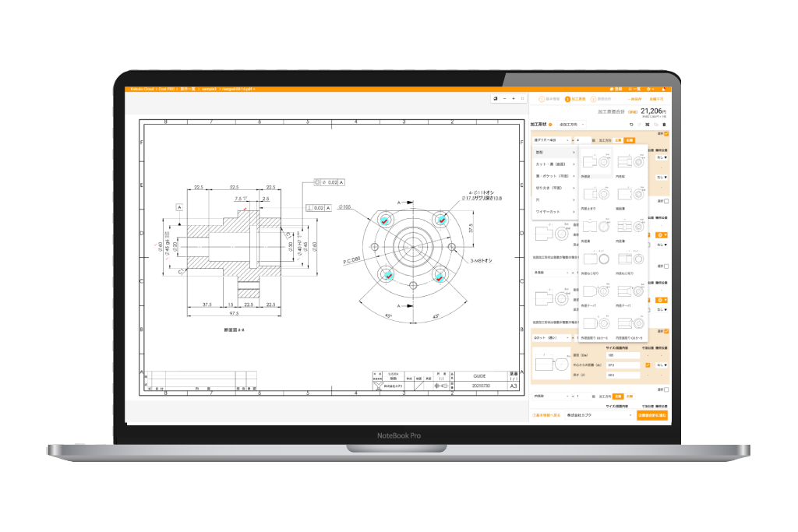The height and width of the screenshot is (532, 798).
Task: Select 右側 direction on bottom 内径段 process
Action: (x=630, y=396)
